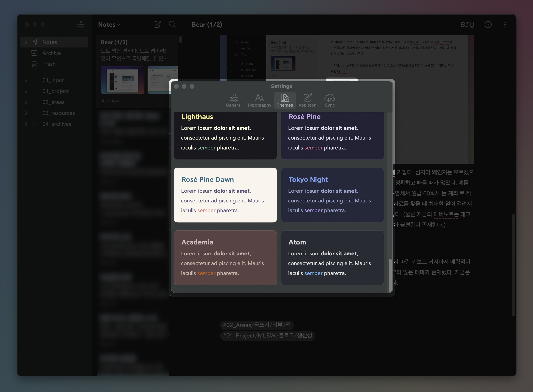
Task: Click the #01_Project tag in the note
Action: point(267,336)
